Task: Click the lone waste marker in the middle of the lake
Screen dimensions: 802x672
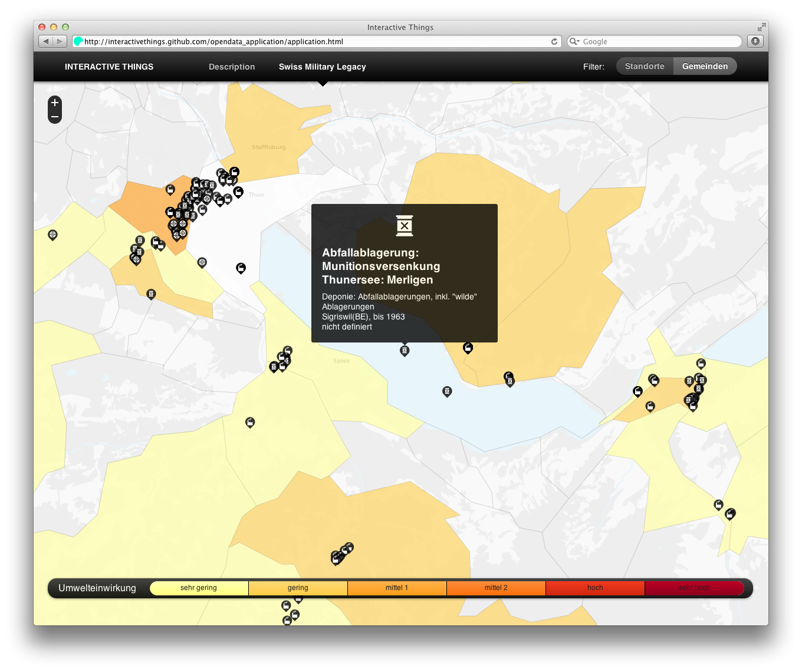Action: tap(447, 391)
